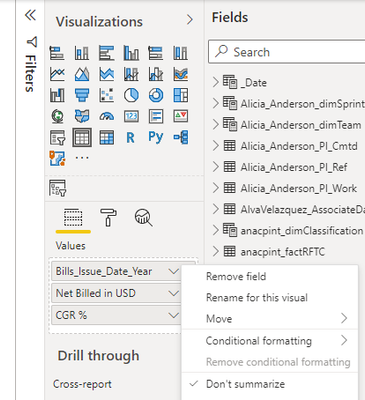The height and width of the screenshot is (400, 365).
Task: Click the Search box in Fields
Action: 287,52
